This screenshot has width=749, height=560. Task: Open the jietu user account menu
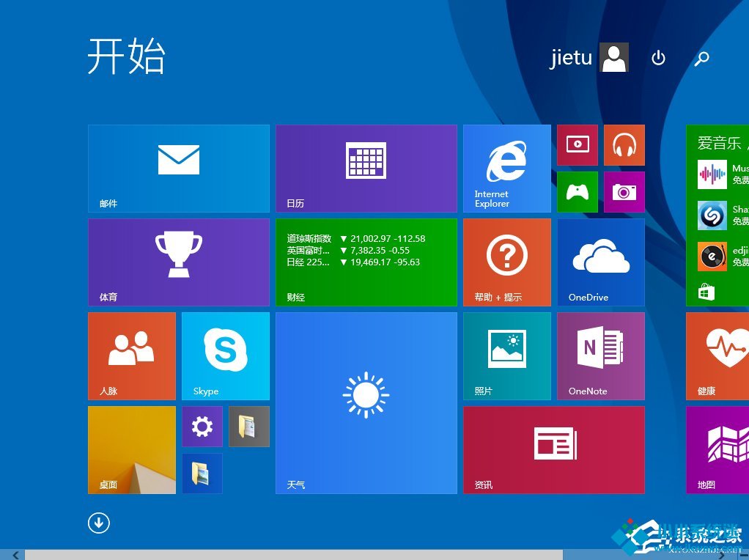(x=589, y=57)
